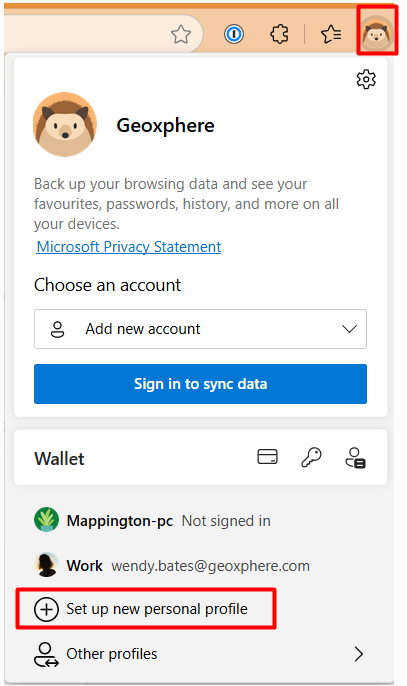
Task: Click the hedgehog profile avatar in toolbar
Action: [x=377, y=33]
